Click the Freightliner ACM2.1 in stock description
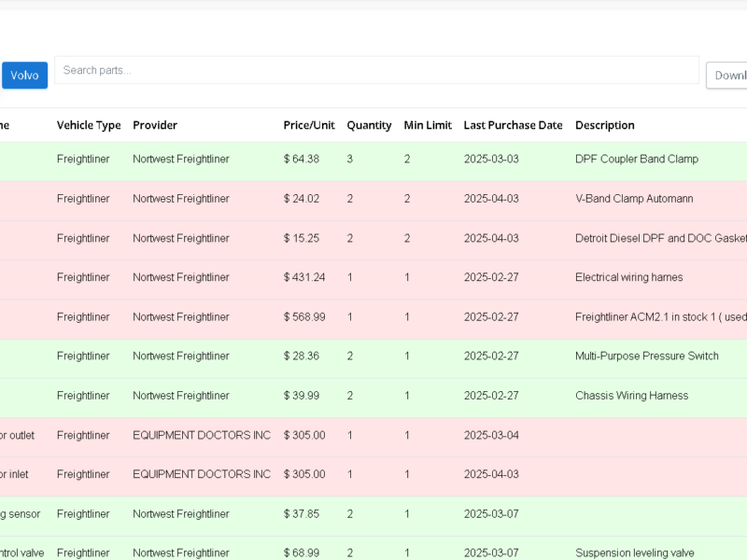This screenshot has width=747, height=560. click(x=661, y=316)
